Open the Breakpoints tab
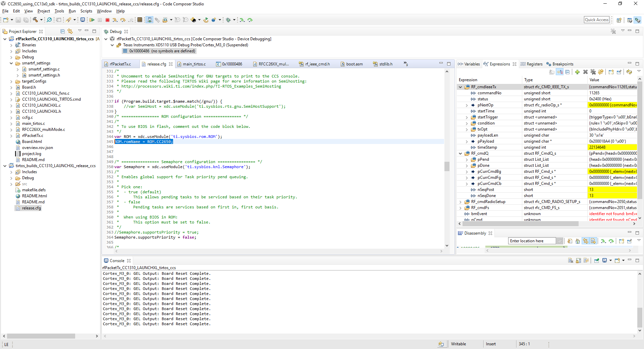The width and height of the screenshot is (644, 349). [x=560, y=64]
